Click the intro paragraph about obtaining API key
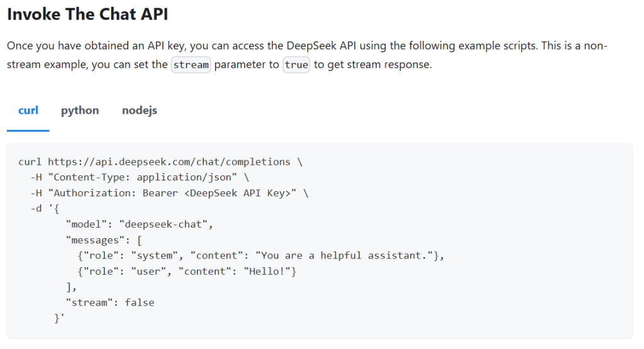 307,55
